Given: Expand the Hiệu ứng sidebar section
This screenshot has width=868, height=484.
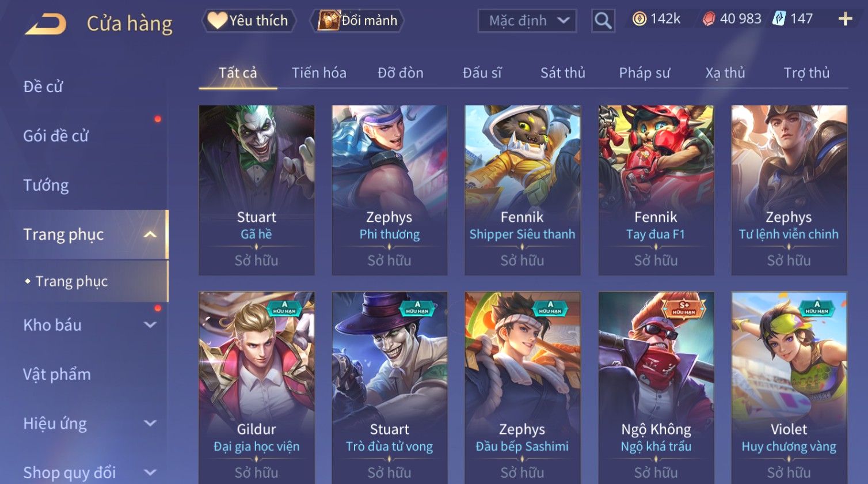Looking at the screenshot, I should click(x=150, y=423).
